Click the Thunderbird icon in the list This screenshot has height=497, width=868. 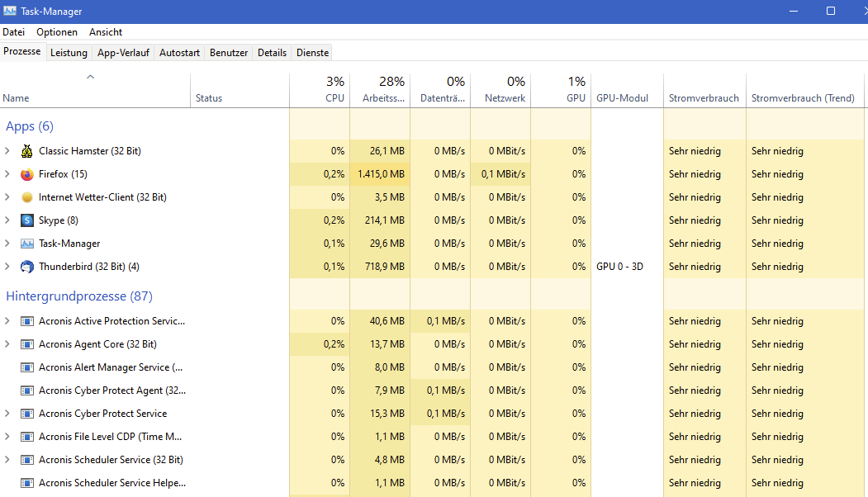27,267
